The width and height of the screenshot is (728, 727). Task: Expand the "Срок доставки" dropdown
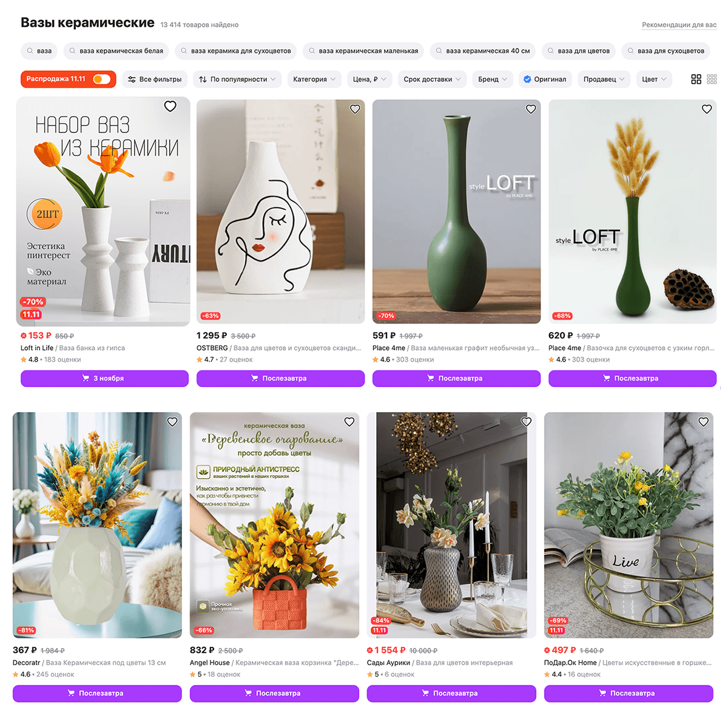coord(432,79)
